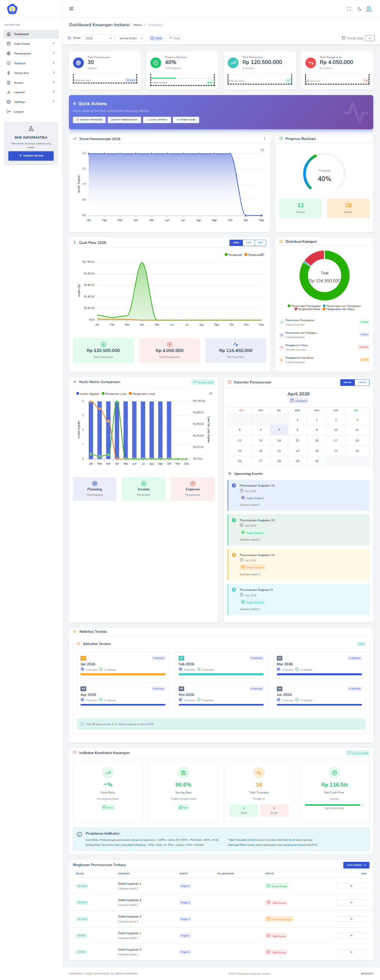380x980 pixels.
Task: Click the orange progress bar under Jan 2026
Action: [x=122, y=674]
